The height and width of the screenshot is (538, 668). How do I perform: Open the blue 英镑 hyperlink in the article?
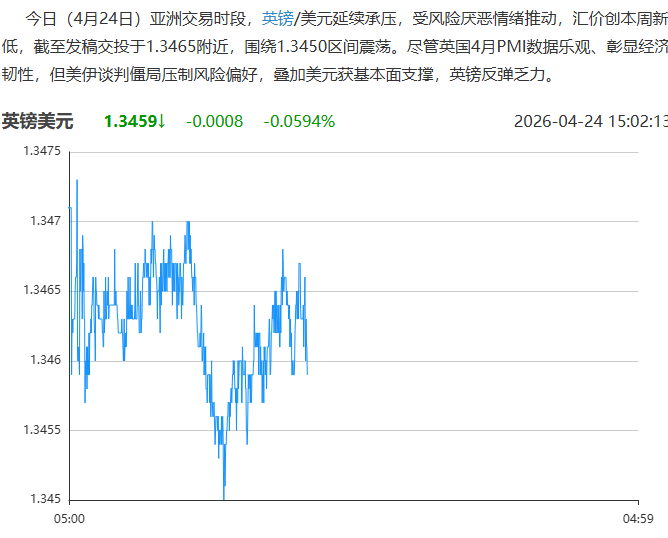[x=277, y=18]
